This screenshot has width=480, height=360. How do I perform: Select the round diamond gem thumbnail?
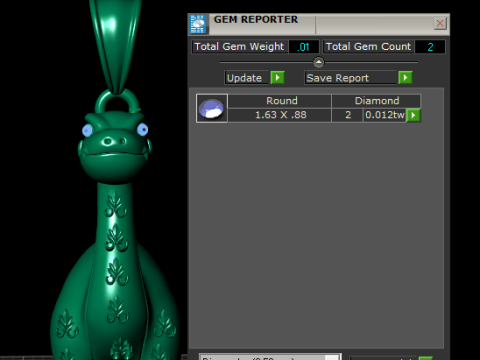(212, 108)
